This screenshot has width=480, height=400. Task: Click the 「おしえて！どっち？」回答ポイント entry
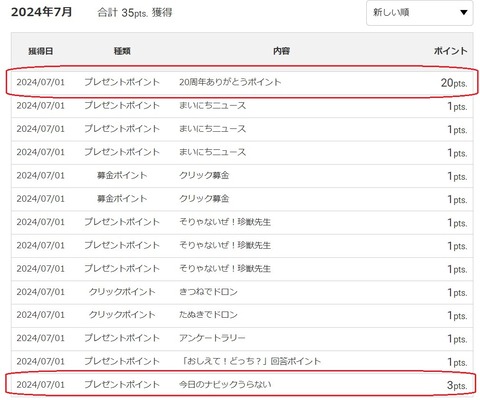[250, 361]
